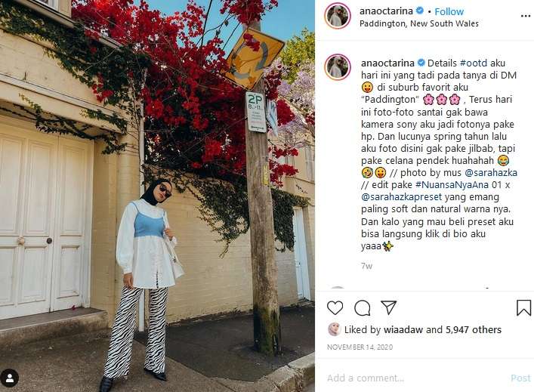Open the three-dot more options menu
The width and height of the screenshot is (534, 392).
526,16
